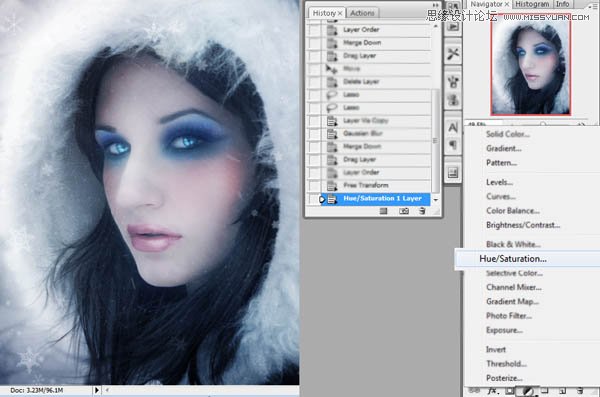The height and width of the screenshot is (397, 600).
Task: Toggle history brush source for Gaussian Blur
Action: [315, 134]
